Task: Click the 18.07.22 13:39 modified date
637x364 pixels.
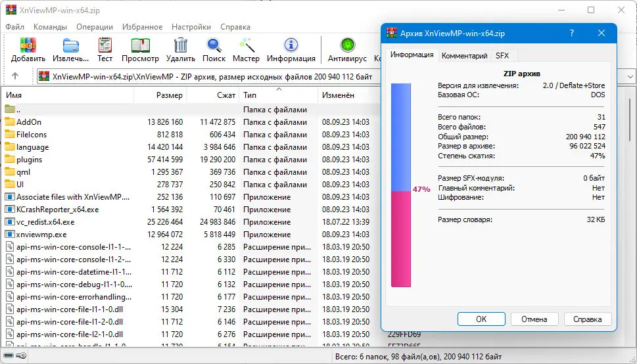Action: tap(346, 222)
